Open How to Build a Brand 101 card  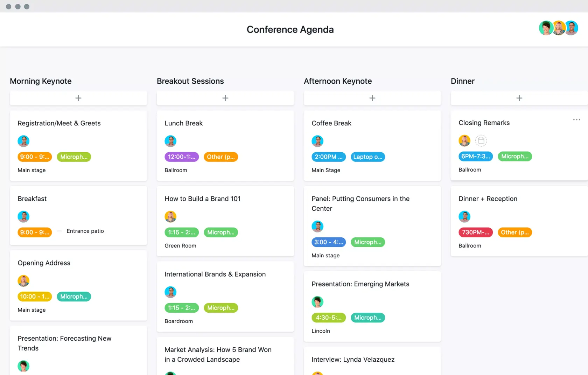(203, 199)
